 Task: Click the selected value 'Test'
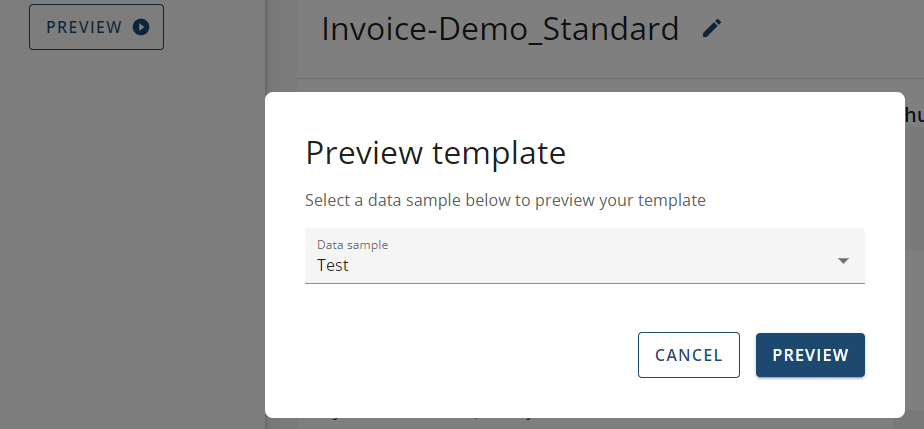[333, 266]
